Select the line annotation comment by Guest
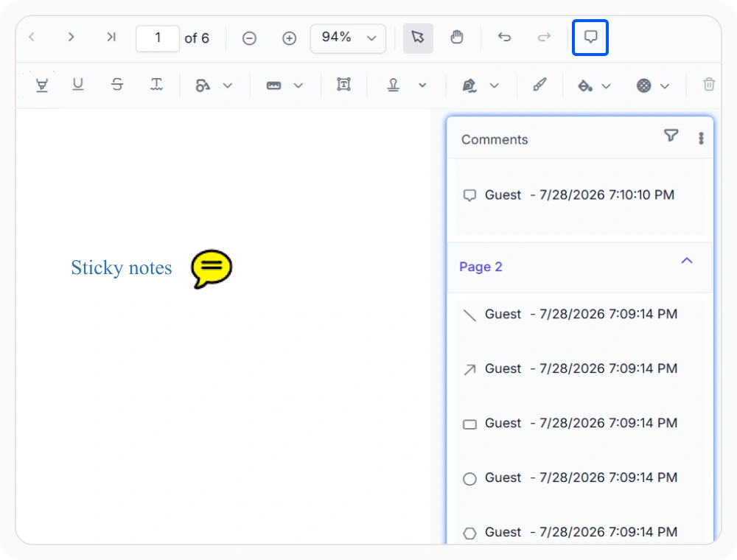Image resolution: width=737 pixels, height=560 pixels. (x=580, y=314)
